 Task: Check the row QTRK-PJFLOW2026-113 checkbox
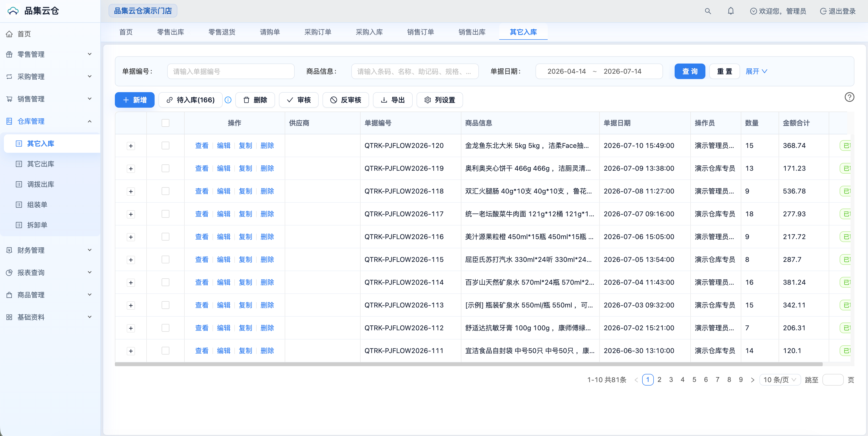tap(166, 305)
